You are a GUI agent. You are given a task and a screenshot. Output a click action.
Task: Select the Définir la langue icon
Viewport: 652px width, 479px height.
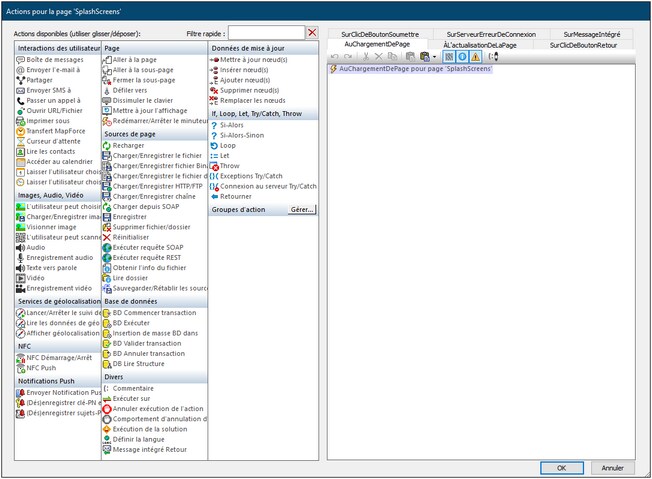[x=108, y=439]
